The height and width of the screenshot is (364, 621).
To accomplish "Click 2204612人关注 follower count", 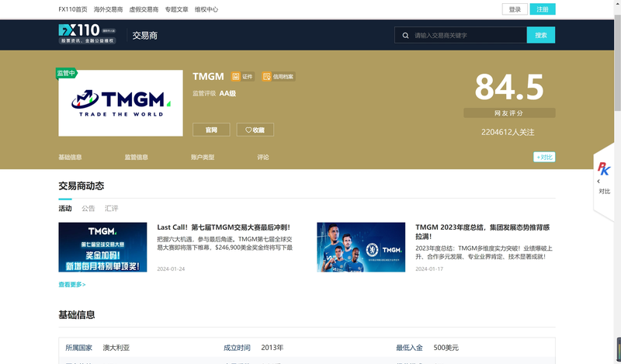I will (x=508, y=132).
